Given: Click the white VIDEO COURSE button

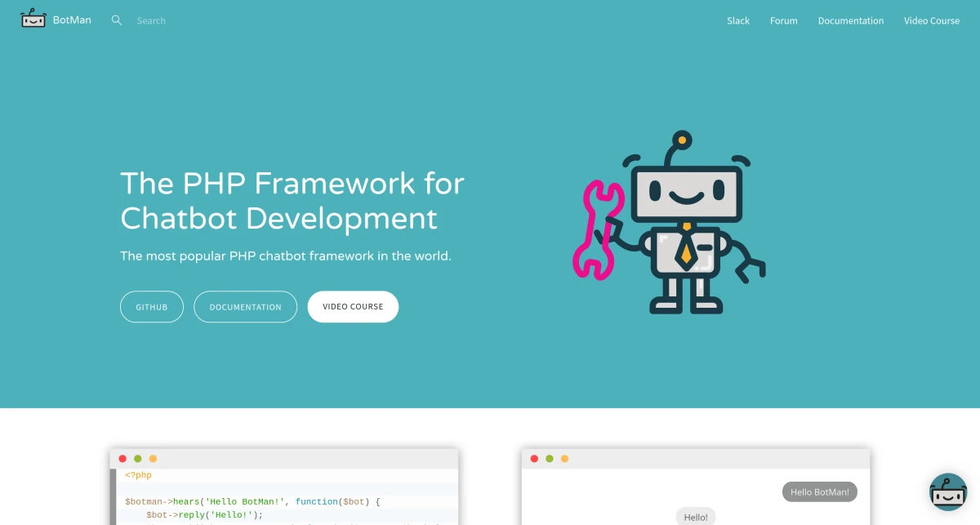Looking at the screenshot, I should 353,306.
